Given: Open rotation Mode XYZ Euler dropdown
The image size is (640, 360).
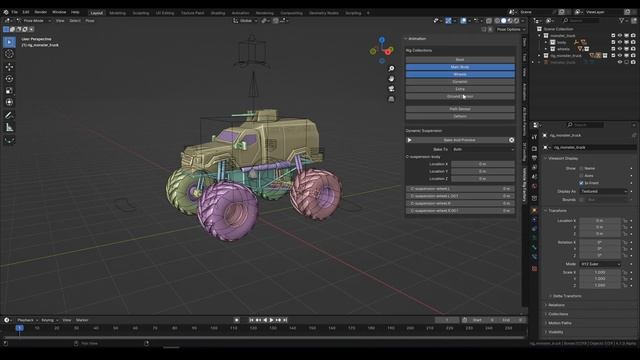Looking at the screenshot, I should tap(600, 264).
